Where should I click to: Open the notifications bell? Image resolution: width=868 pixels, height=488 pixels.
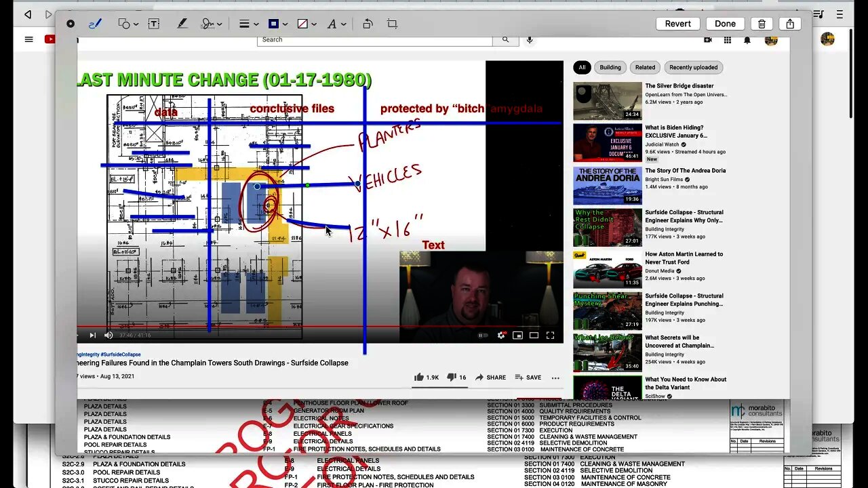747,40
